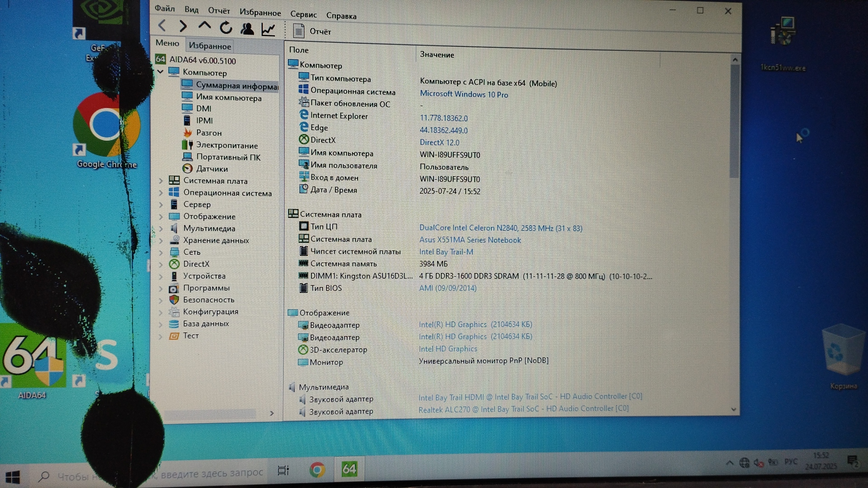The height and width of the screenshot is (488, 868).
Task: Collapse the Компьютер tree node
Action: 160,72
